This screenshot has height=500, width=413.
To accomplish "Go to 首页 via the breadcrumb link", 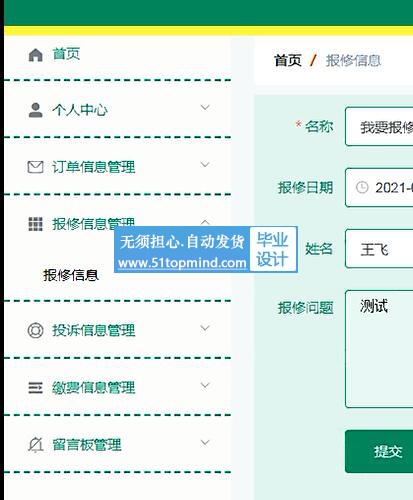I will click(x=288, y=61).
